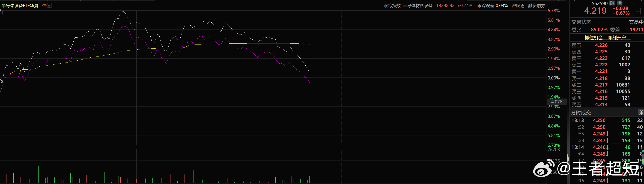Click the stock code 562590
The image size is (644, 184).
click(x=600, y=3)
